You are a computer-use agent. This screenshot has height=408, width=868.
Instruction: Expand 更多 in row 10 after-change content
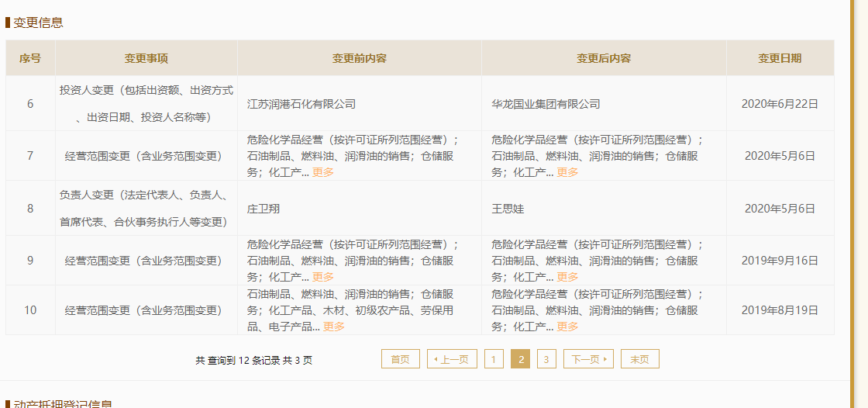[567, 327]
